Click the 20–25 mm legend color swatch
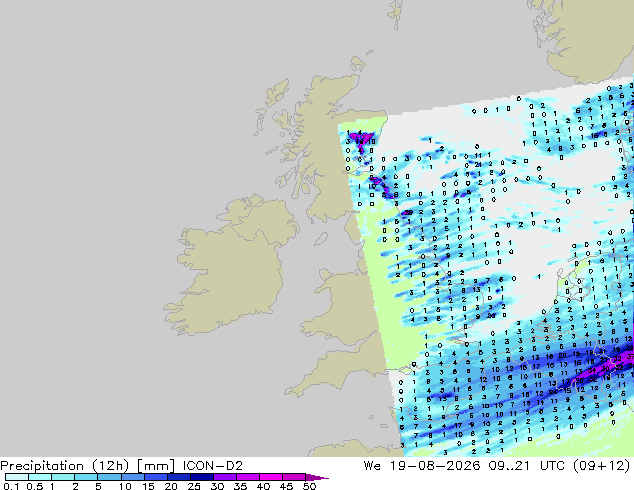634x490 pixels. click(x=178, y=477)
